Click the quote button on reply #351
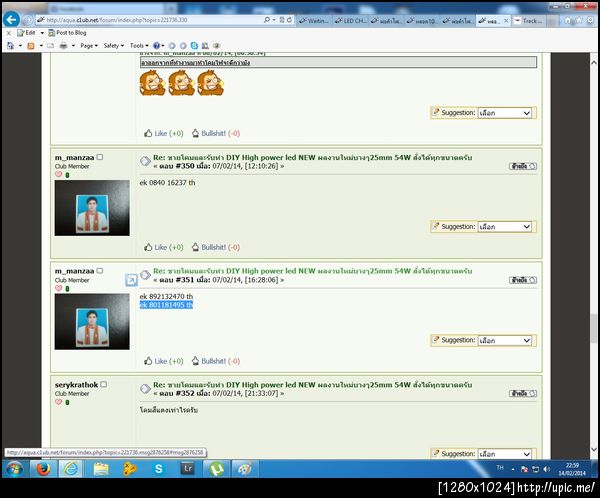The image size is (600, 498). [x=523, y=280]
